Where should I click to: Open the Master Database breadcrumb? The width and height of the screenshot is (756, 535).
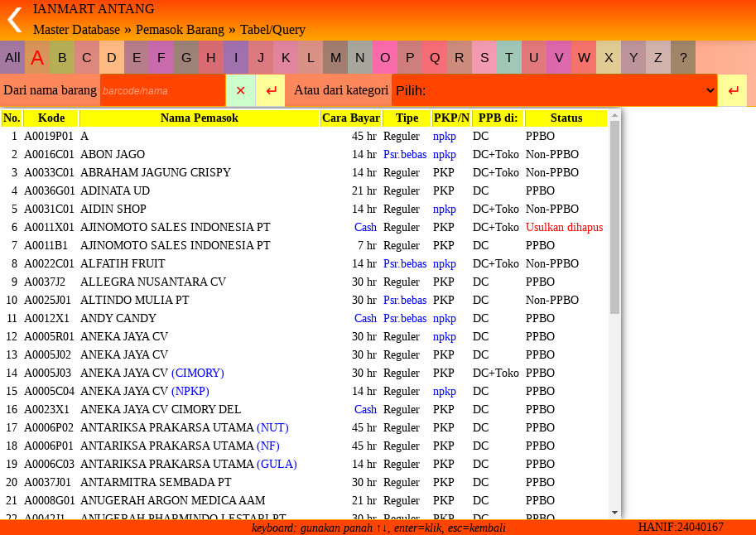(76, 30)
